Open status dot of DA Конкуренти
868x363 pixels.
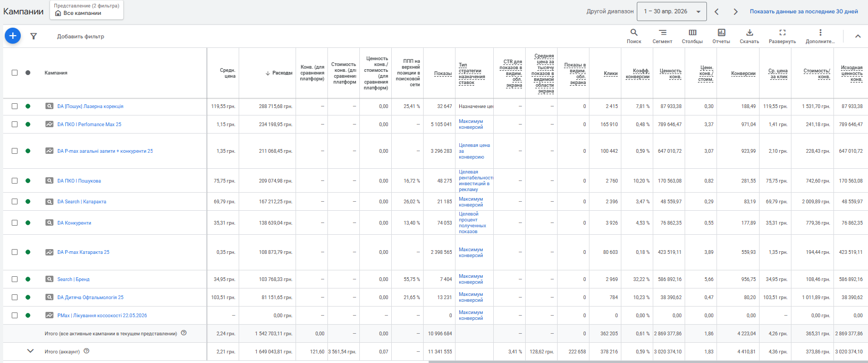click(x=28, y=223)
